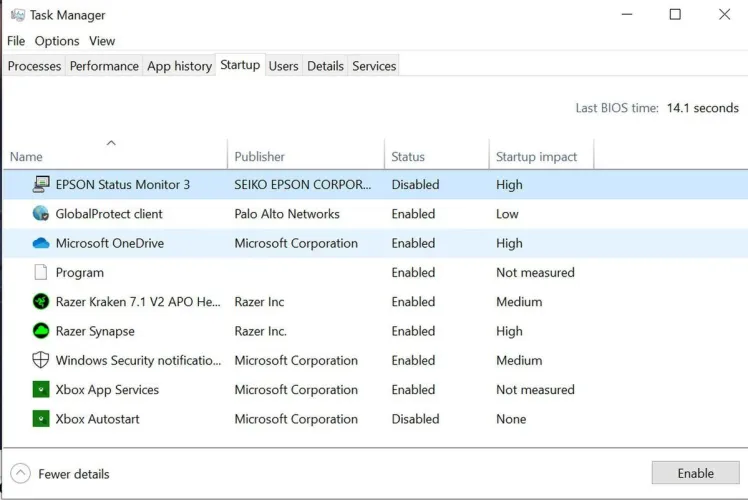748x500 pixels.
Task: Click the EPSON Status Monitor 3 icon
Action: 41,184
